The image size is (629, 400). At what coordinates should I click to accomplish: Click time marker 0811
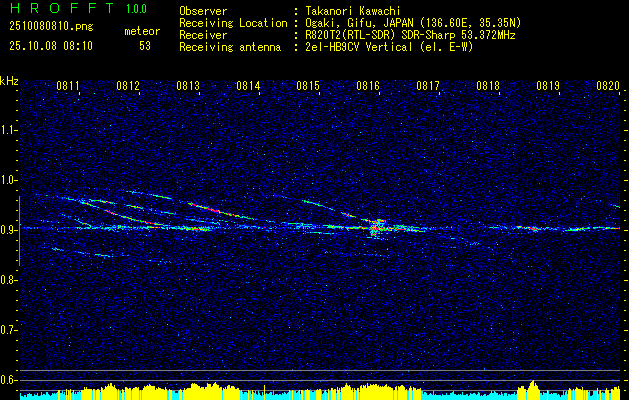click(x=68, y=85)
